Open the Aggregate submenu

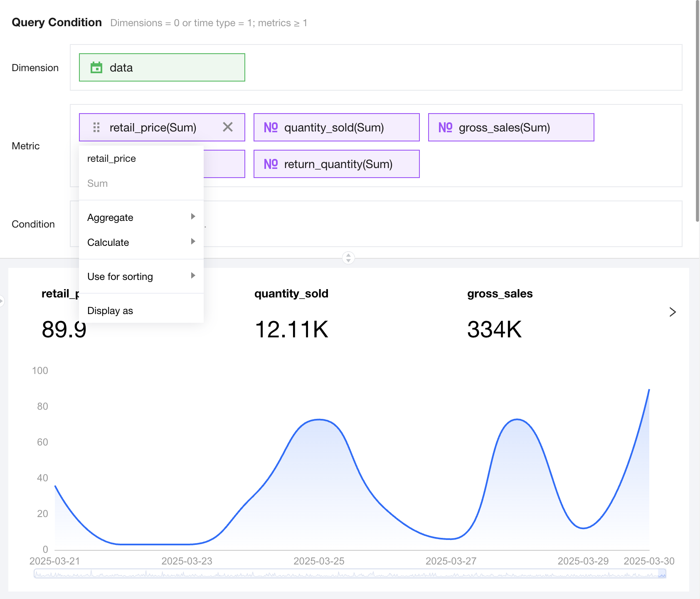click(x=111, y=218)
